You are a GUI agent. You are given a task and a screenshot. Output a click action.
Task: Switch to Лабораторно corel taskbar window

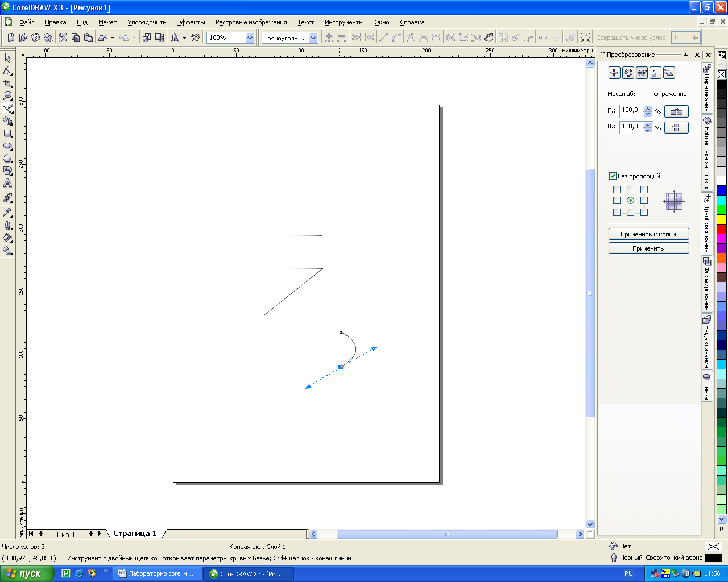(x=156, y=573)
